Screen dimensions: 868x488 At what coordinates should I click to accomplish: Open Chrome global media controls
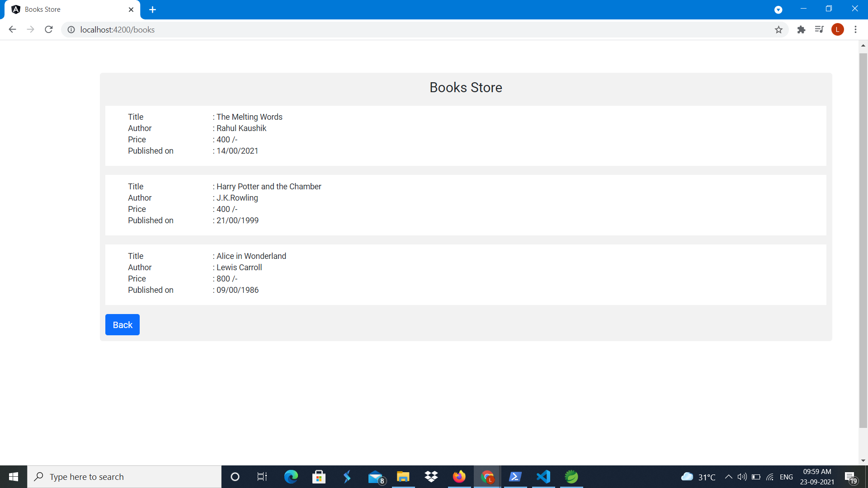(x=819, y=29)
